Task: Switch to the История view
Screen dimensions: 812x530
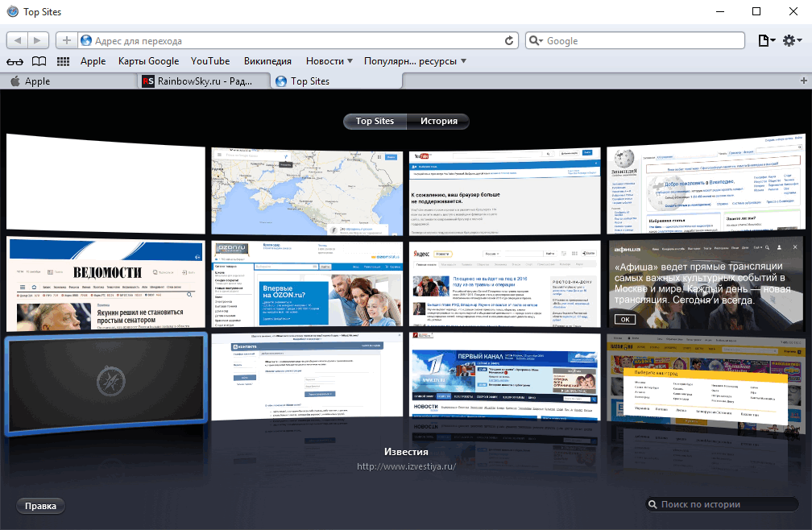Action: click(438, 121)
